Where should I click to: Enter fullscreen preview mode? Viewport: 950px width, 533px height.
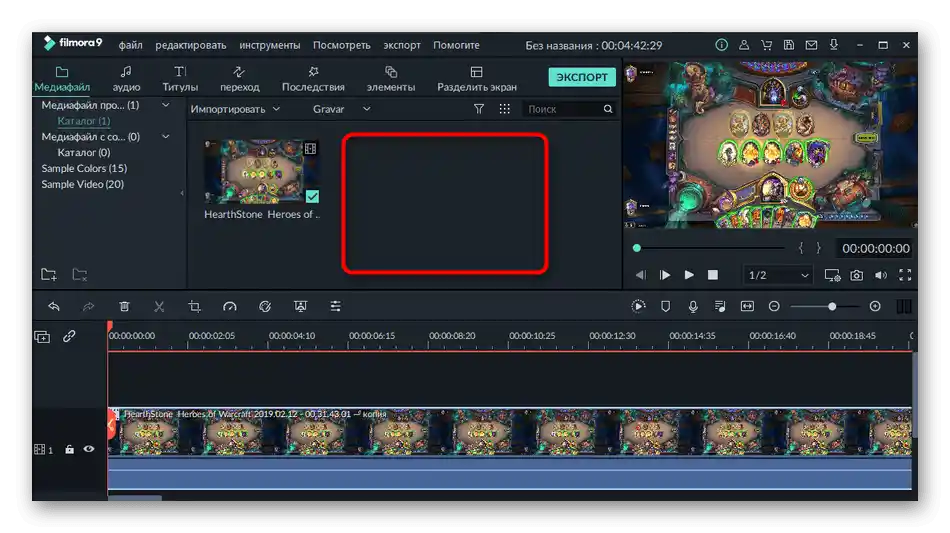[905, 275]
